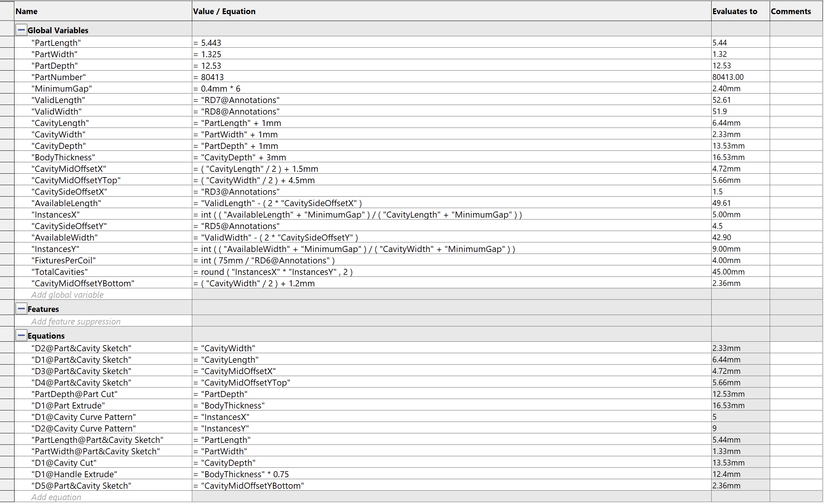Collapse the Equations section
Viewport: 824px width, 504px height.
(x=21, y=335)
